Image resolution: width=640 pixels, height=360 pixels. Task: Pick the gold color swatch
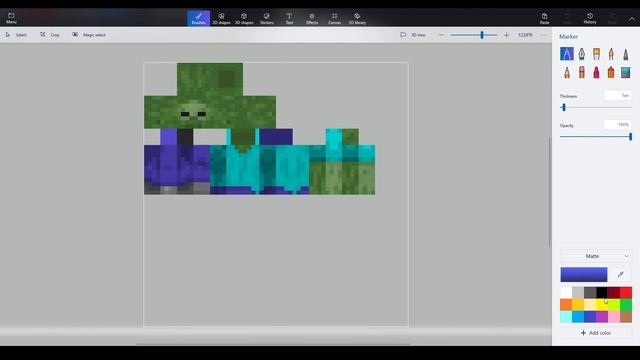point(578,304)
